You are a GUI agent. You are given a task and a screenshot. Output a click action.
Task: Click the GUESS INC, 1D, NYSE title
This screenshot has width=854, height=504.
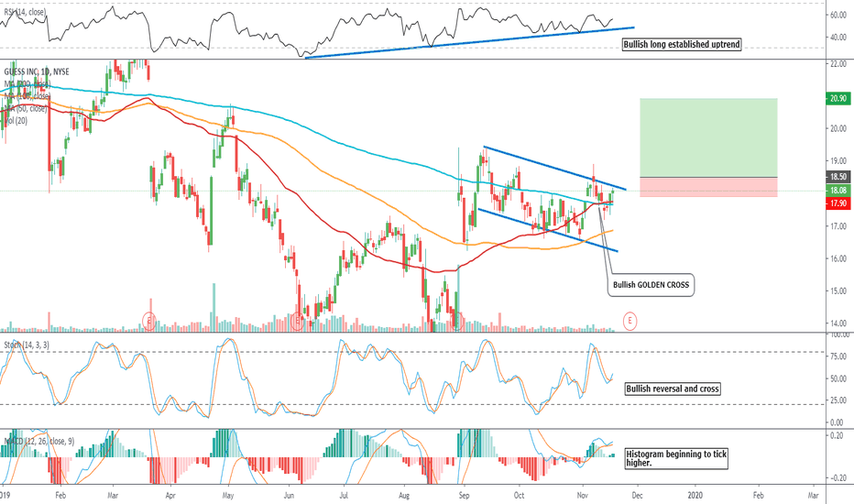point(37,71)
